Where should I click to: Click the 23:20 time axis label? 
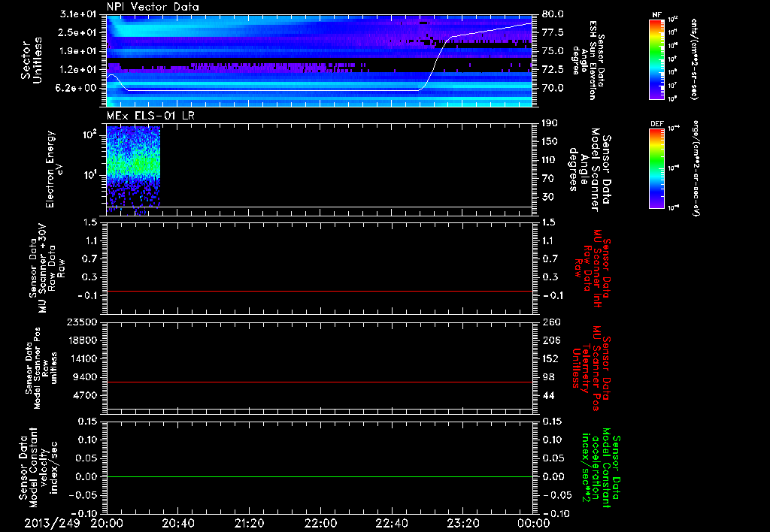pyautogui.click(x=462, y=522)
